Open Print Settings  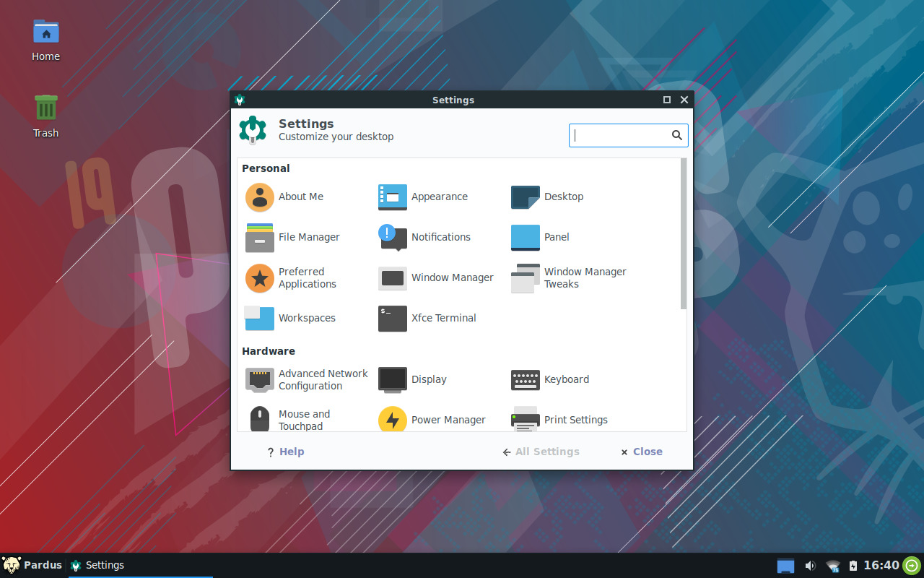(575, 420)
